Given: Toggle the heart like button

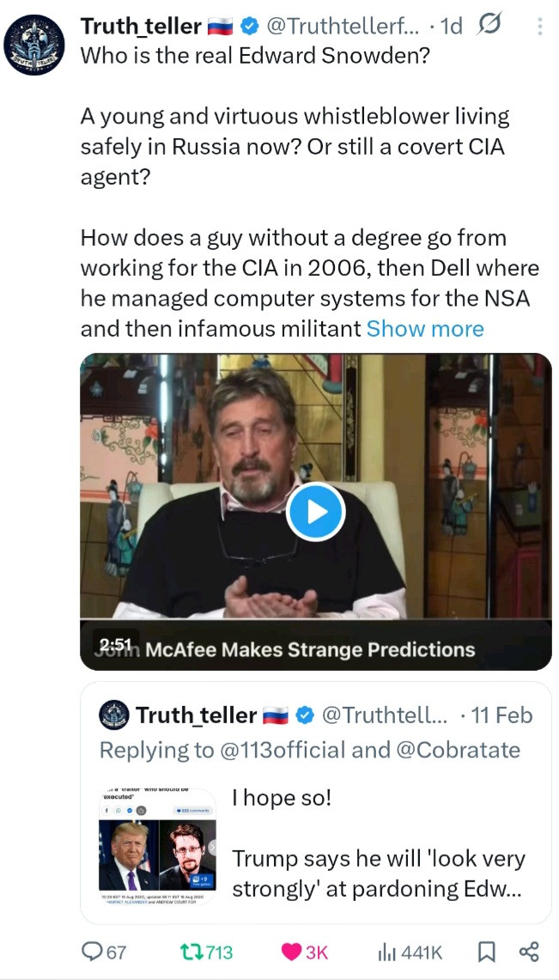Looking at the screenshot, I should tap(293, 951).
